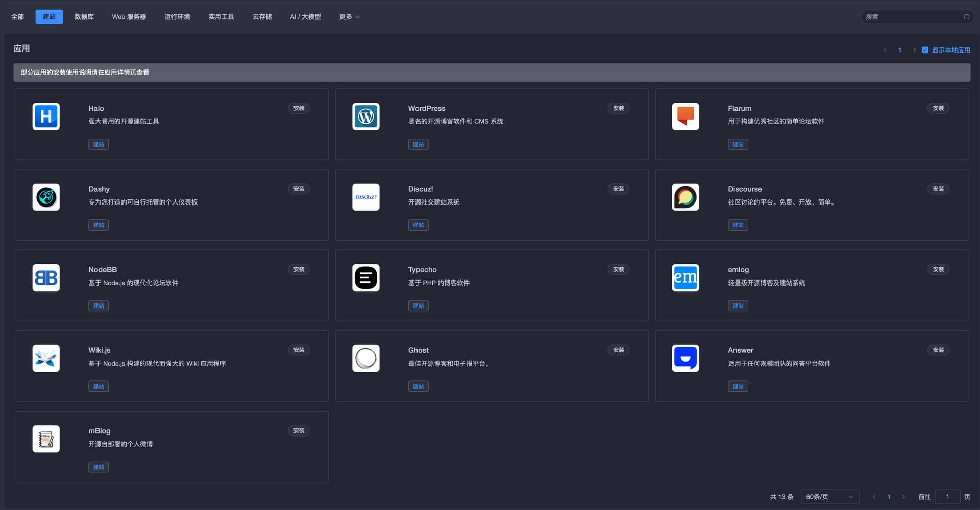Click the 共 13 条 total count
The width and height of the screenshot is (980, 510).
tap(781, 497)
